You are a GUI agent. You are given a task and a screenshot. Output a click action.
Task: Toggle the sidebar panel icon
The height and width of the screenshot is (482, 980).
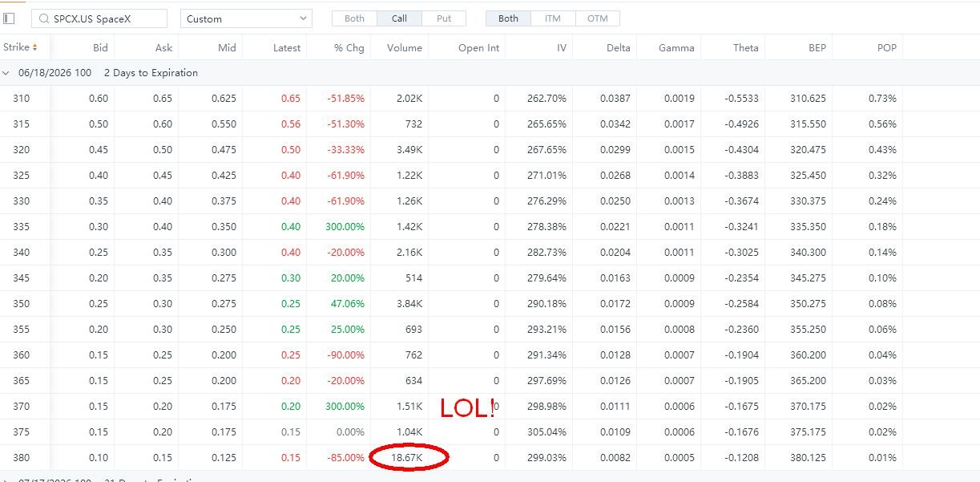(10, 18)
